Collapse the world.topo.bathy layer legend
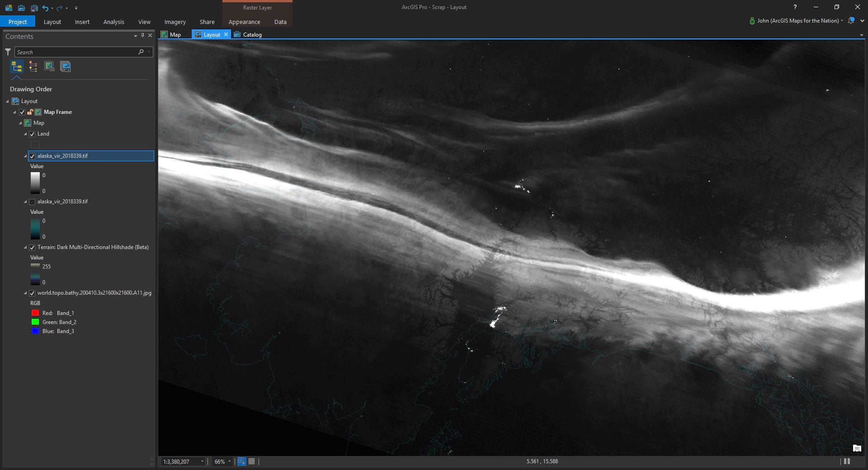Viewport: 868px width, 470px height. [25, 293]
